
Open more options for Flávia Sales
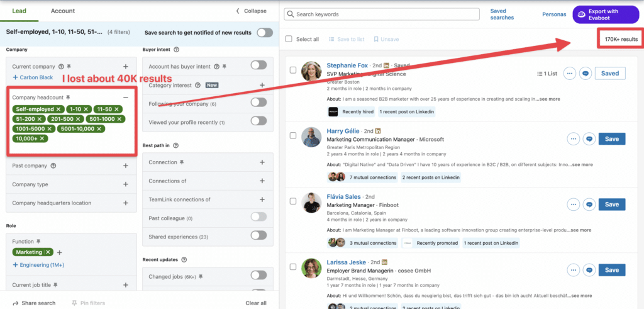tap(574, 205)
